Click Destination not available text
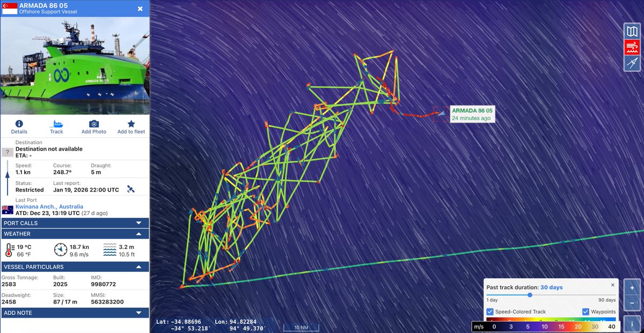 [49, 149]
